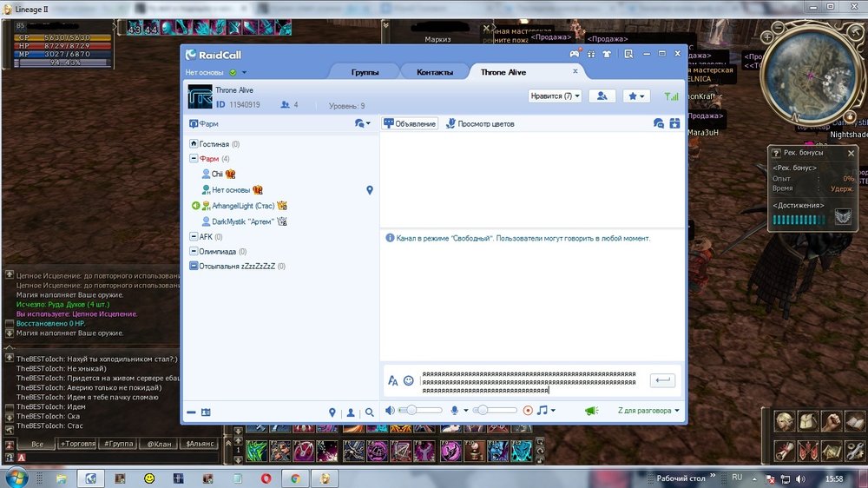Click the gamepad icon in title bar
This screenshot has width=868, height=488.
(574, 53)
